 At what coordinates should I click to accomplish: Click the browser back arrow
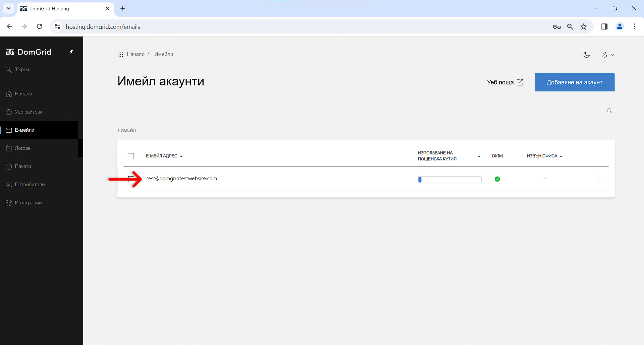9,26
